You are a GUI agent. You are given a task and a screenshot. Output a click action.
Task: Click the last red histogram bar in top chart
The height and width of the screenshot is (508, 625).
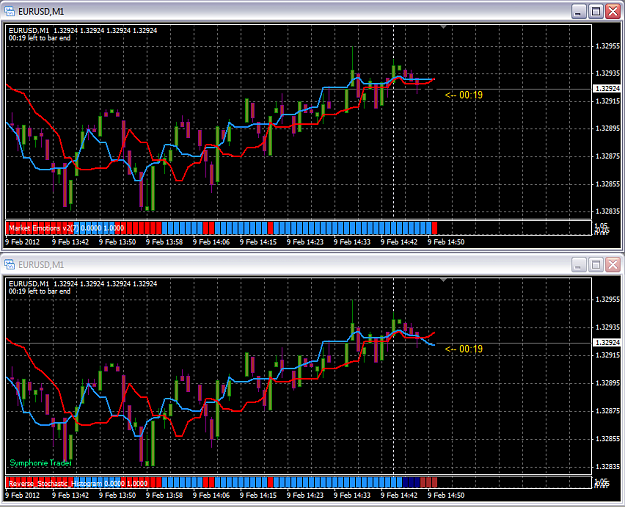click(x=434, y=228)
